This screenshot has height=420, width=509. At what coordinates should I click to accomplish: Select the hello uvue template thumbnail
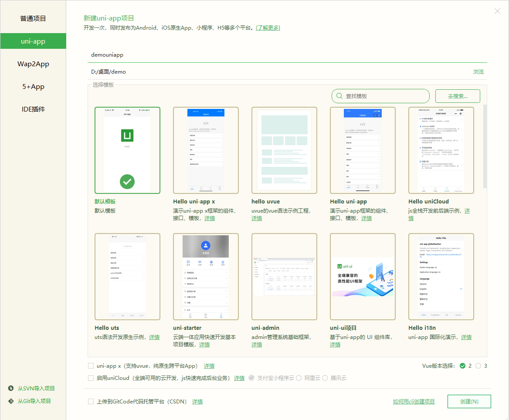[x=285, y=150]
